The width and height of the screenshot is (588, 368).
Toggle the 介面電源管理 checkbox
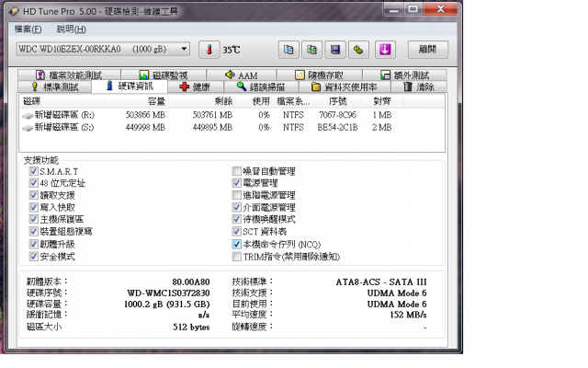coord(236,207)
